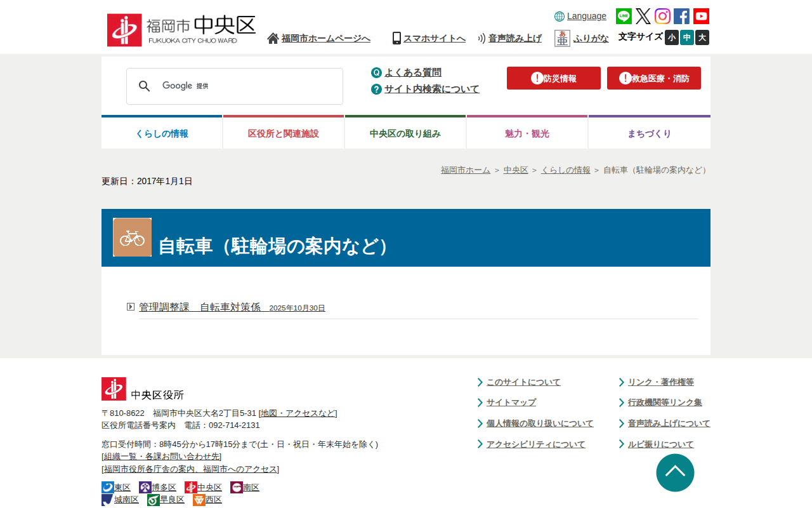Click the chevron beside サイトマップ
The height and width of the screenshot is (508, 812).
click(x=480, y=403)
